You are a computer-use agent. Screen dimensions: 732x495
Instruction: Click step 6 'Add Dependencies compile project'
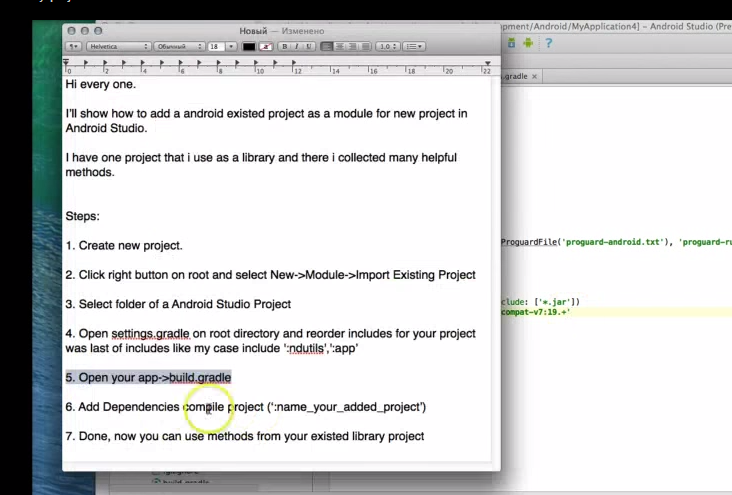click(x=246, y=407)
